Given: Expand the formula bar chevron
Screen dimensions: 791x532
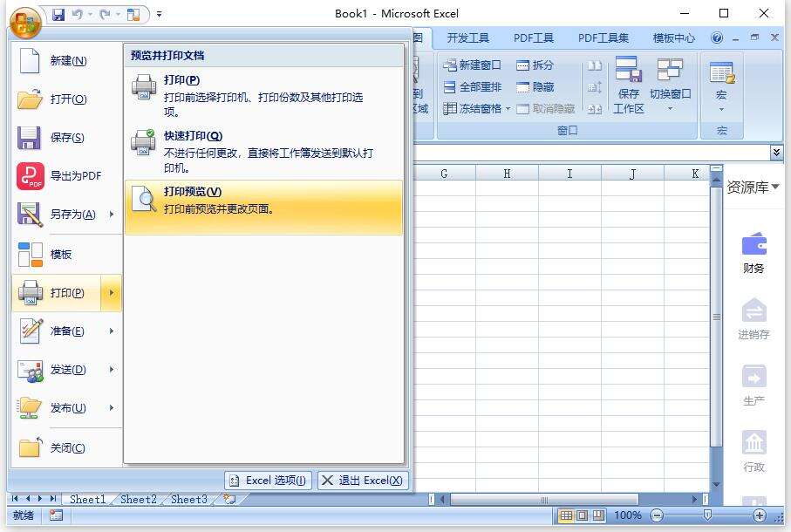Looking at the screenshot, I should (x=776, y=152).
